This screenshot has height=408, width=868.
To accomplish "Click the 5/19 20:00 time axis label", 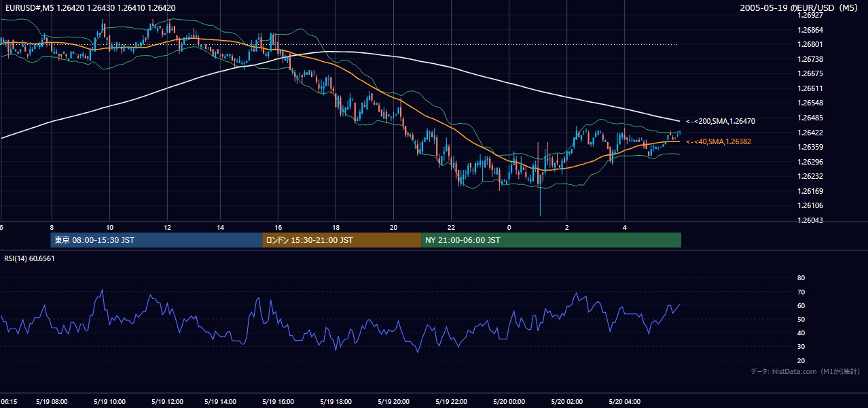I will (393, 402).
